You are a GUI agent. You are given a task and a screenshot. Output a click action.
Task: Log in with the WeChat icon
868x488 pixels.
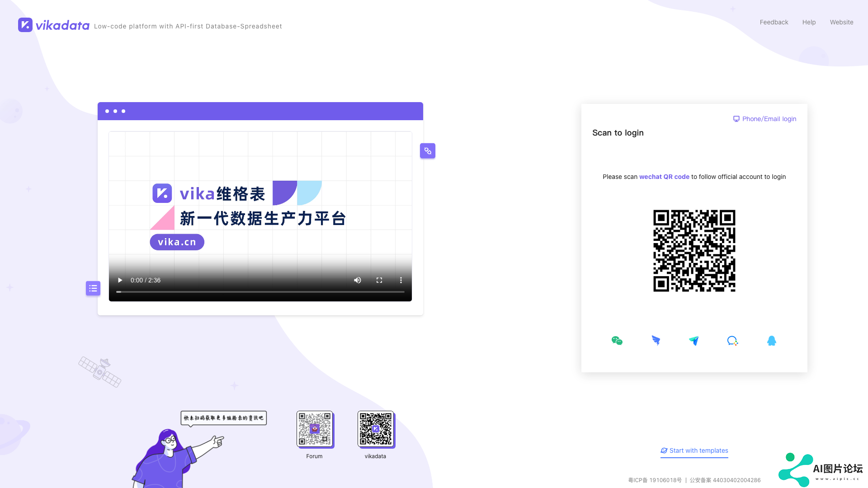tap(617, 341)
